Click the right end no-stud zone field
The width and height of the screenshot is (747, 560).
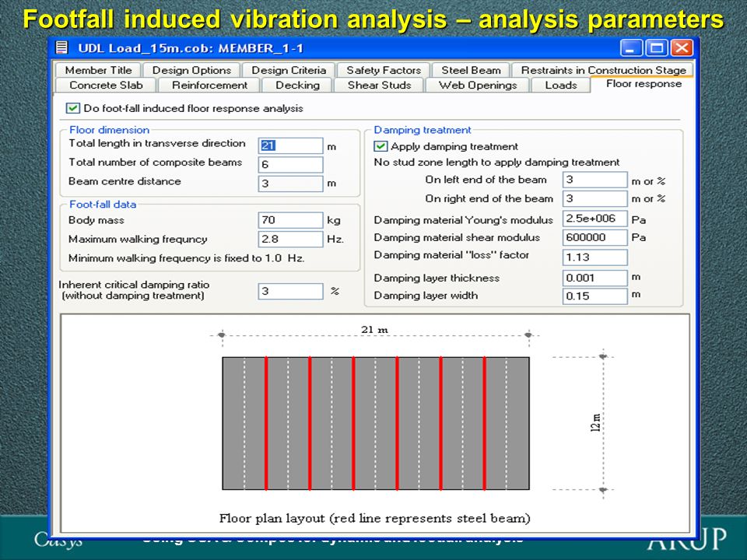pos(595,198)
